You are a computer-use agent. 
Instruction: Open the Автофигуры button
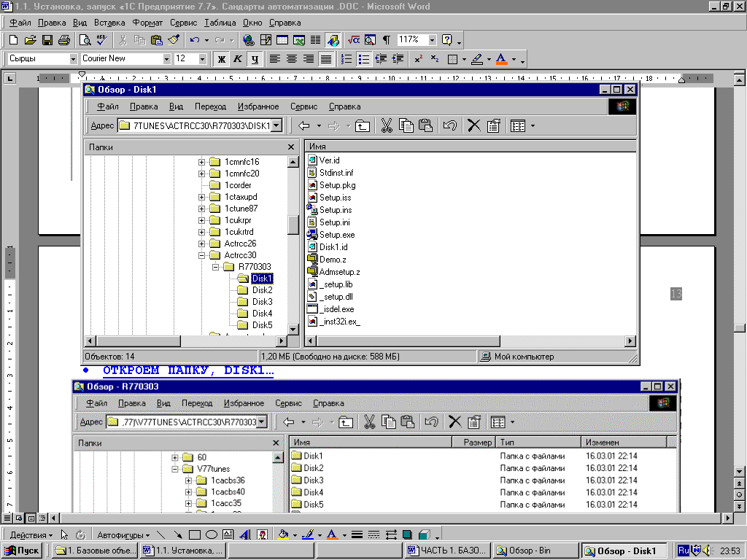(x=123, y=534)
